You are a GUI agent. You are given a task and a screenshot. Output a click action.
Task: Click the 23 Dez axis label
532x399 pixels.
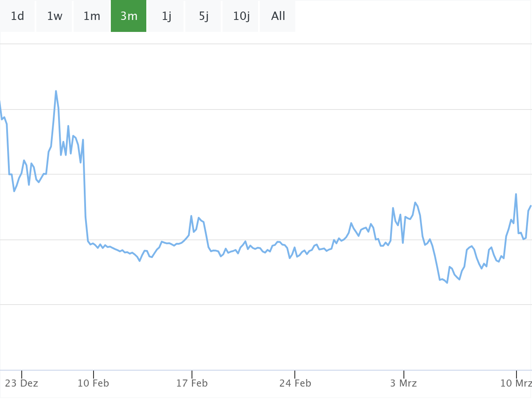click(22, 383)
